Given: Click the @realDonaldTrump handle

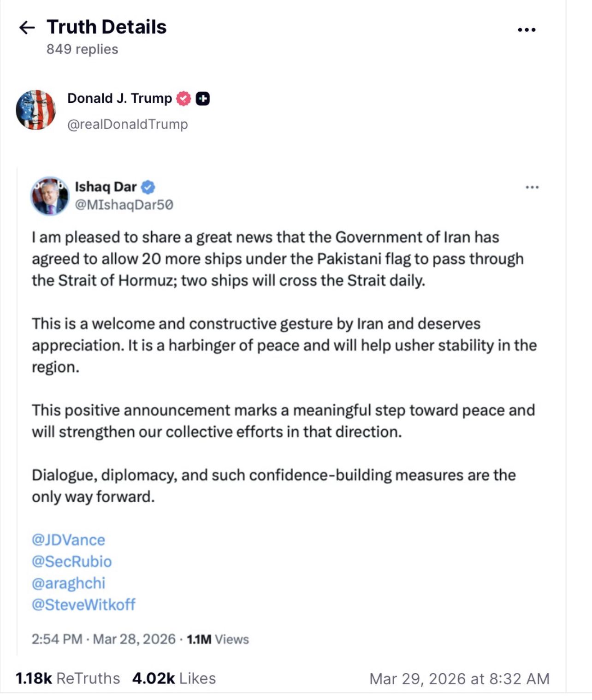Looking at the screenshot, I should tap(128, 124).
